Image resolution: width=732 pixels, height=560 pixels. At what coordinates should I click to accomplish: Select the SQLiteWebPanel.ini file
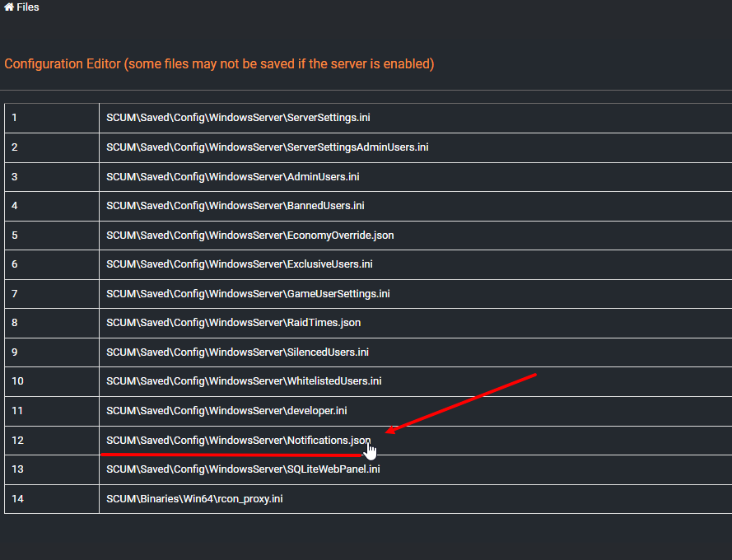click(x=243, y=469)
